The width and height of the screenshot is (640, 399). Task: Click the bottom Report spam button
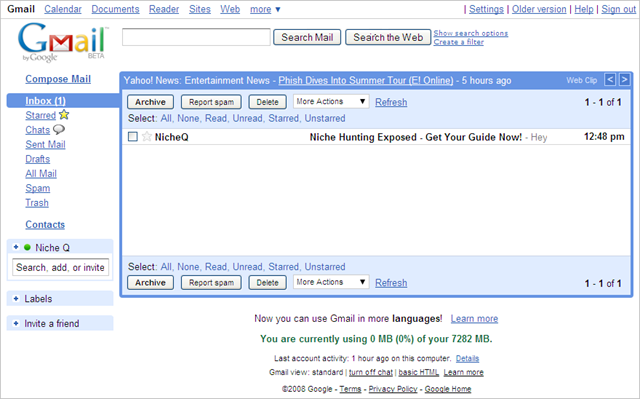(211, 283)
